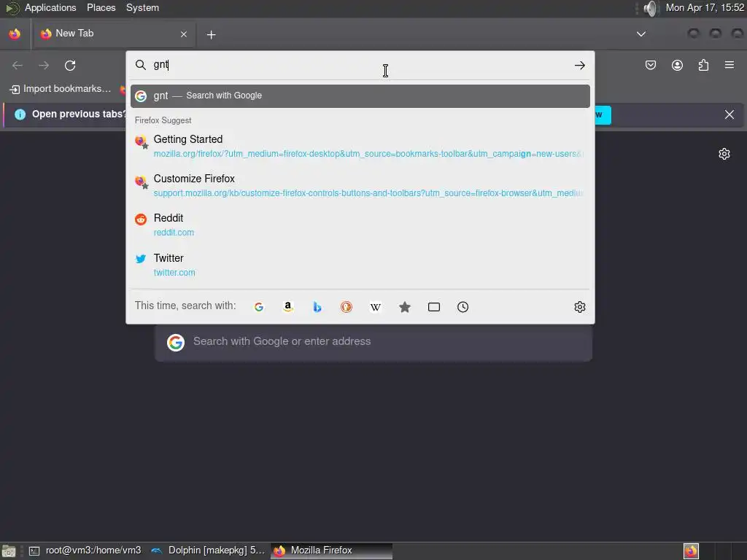Open the Applications menu

(x=50, y=8)
